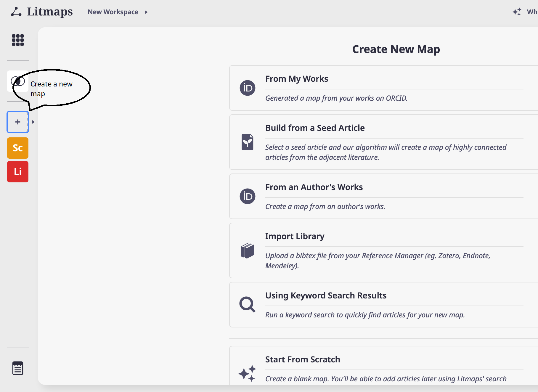This screenshot has width=538, height=392.
Task: Click the seed leaf icon on Seed Article card
Action: (248, 142)
